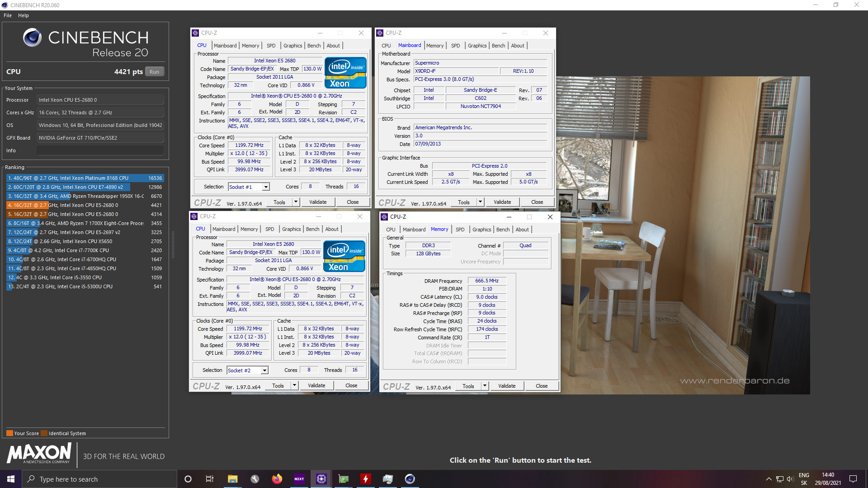Viewport: 868px width, 488px height.
Task: Open the notification center icon
Action: [x=853, y=479]
